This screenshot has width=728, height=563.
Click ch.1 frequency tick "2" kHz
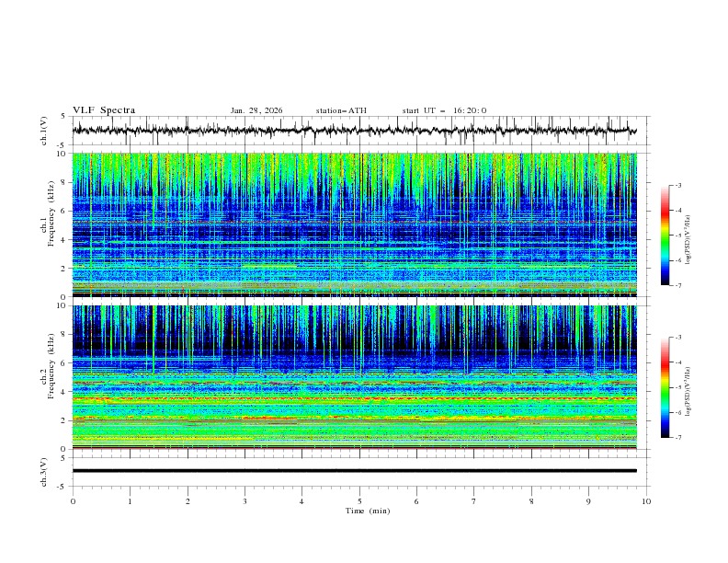(63, 269)
